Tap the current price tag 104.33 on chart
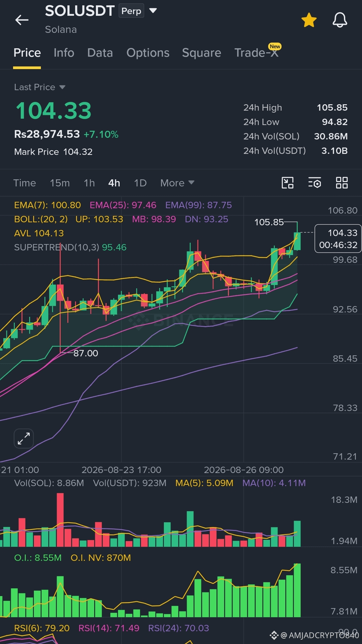Screen dimensions: 362x644 338,239
